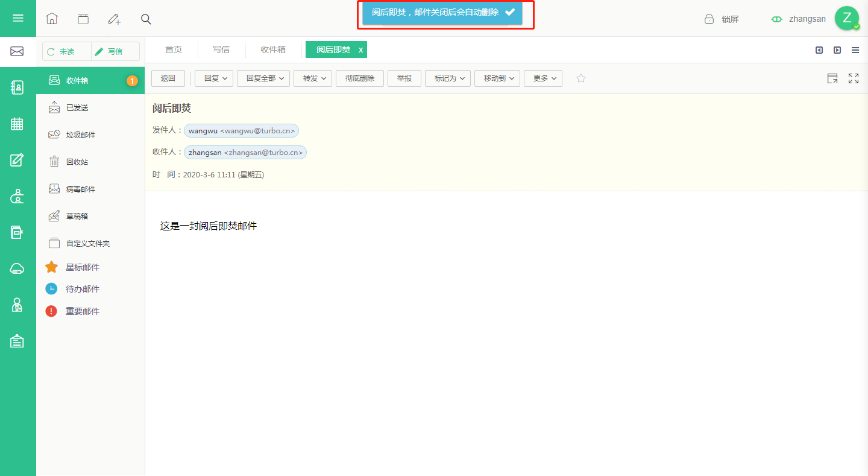Open the cloud drive icon in sidebar
Viewport: 868px width, 476px height.
coord(17,269)
